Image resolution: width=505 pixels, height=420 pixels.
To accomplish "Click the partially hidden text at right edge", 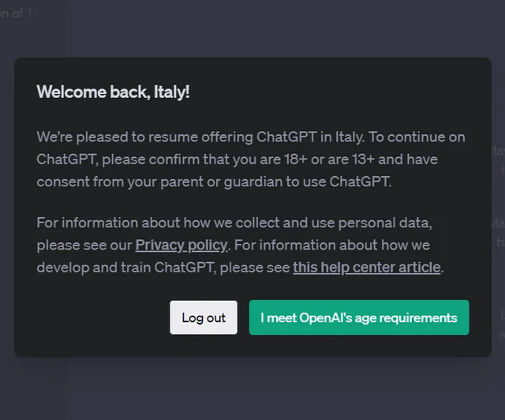I will tap(499, 237).
